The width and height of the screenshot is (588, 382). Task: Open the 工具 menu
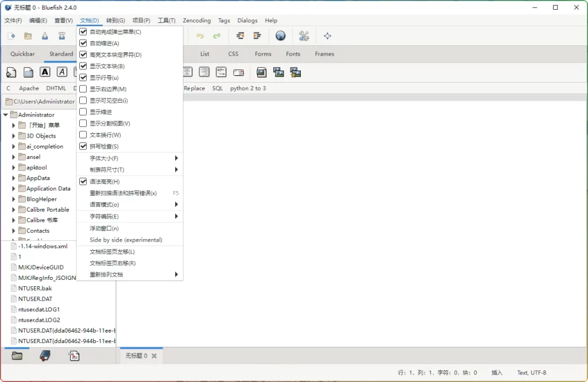(x=166, y=20)
